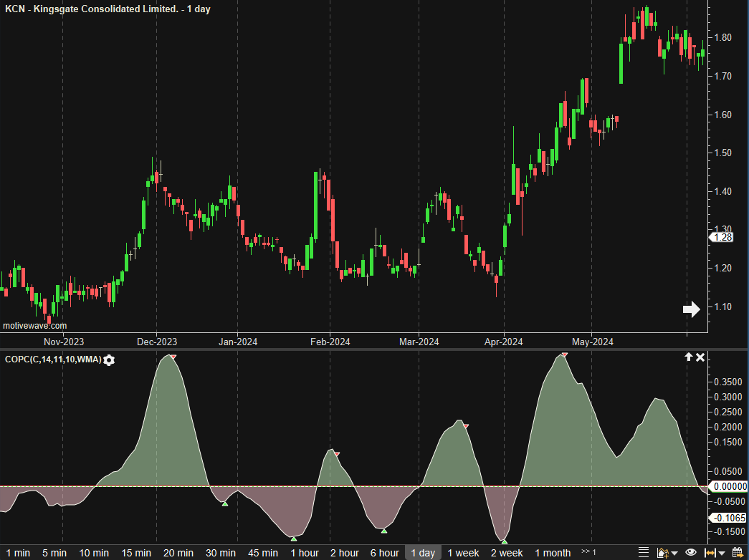The height and width of the screenshot is (560, 749).
Task: Click the add study chart icon
Action: click(663, 553)
